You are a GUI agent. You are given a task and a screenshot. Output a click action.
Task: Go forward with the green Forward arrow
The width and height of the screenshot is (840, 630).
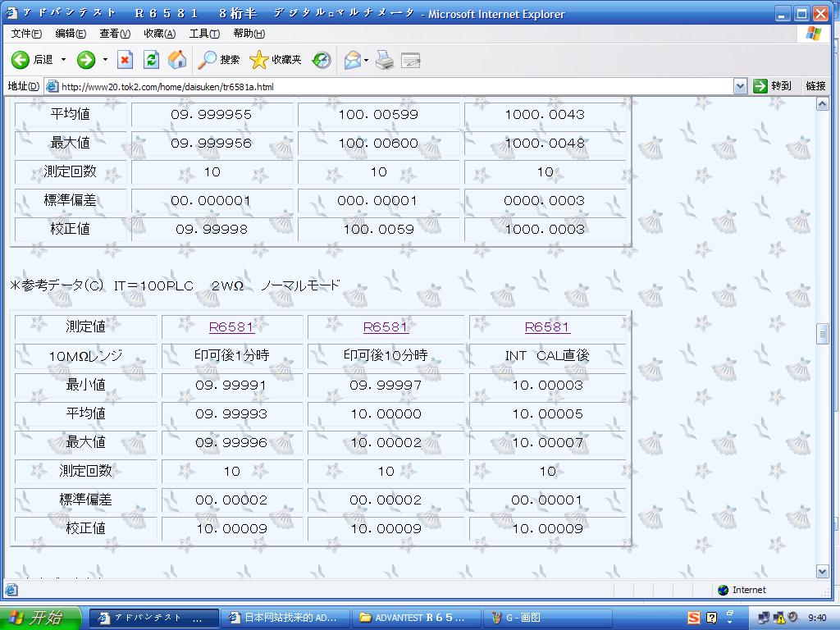coord(85,60)
